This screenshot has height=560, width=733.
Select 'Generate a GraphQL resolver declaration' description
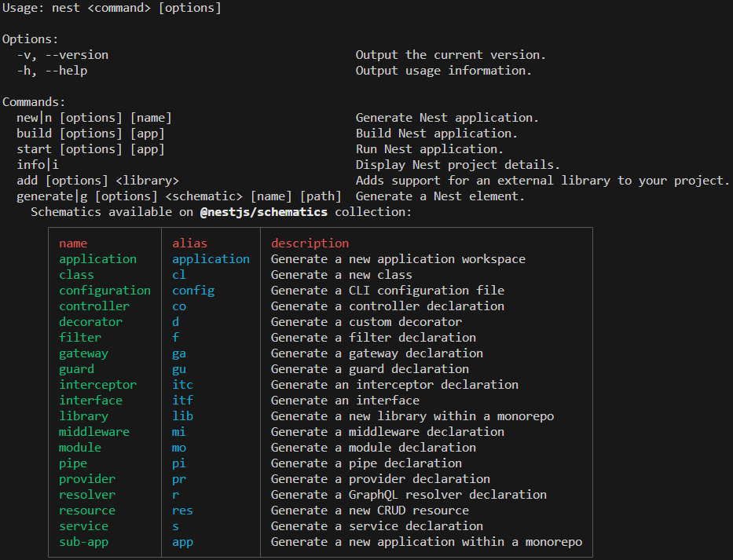[409, 495]
